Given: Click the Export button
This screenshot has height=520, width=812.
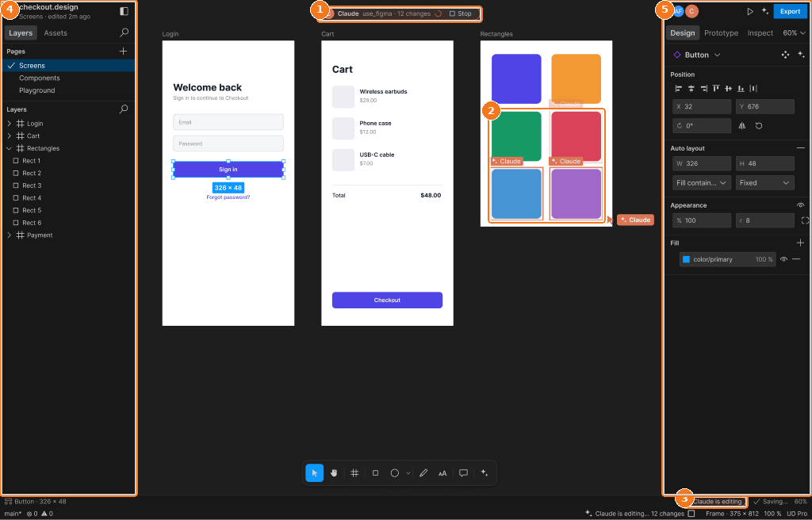Looking at the screenshot, I should 790,11.
